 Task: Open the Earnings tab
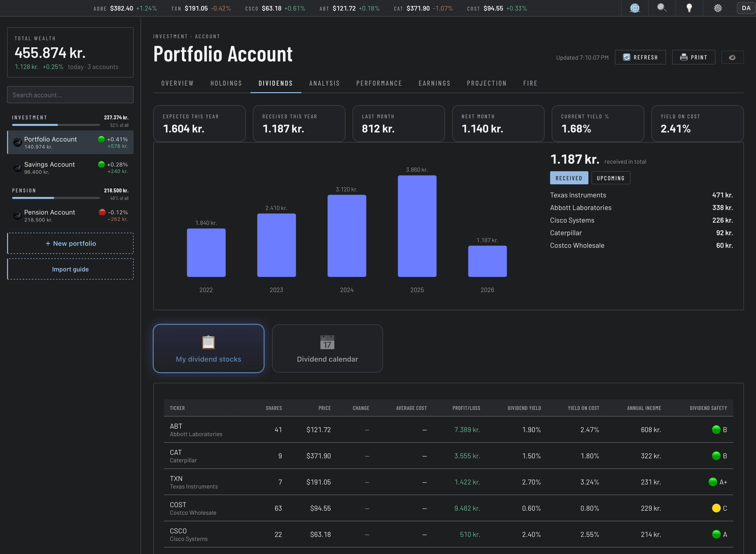coord(434,83)
